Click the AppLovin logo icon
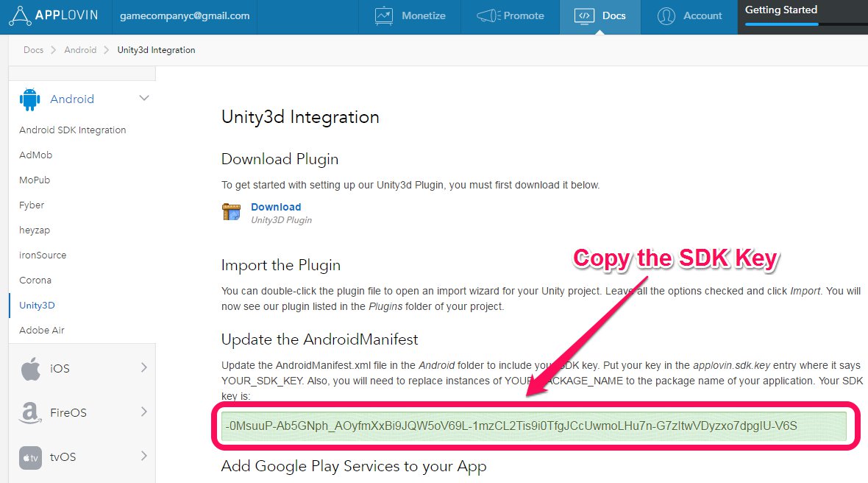The width and height of the screenshot is (868, 483). coord(20,15)
